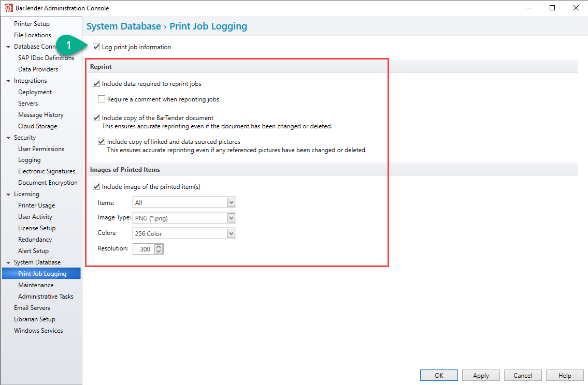Toggle Include image of the printed item(s)

[96, 186]
